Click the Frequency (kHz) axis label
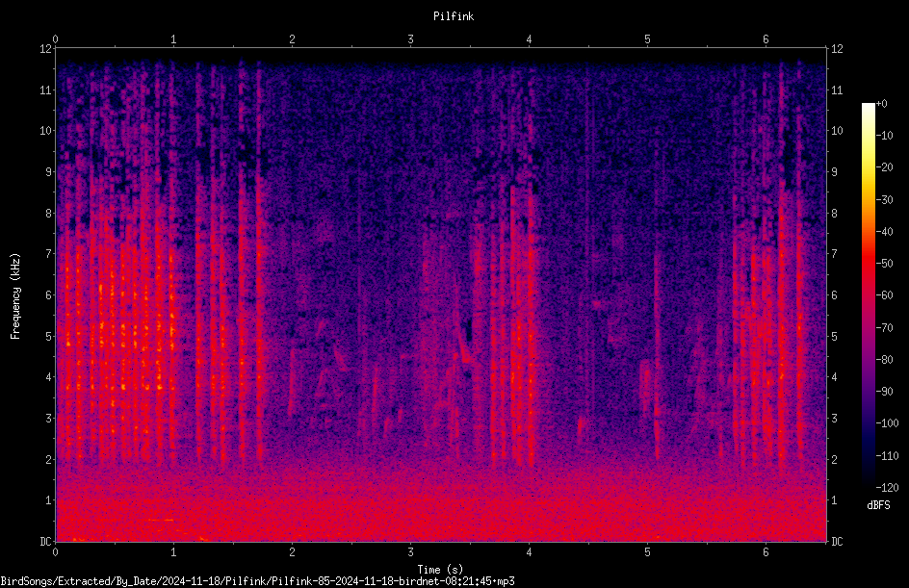The width and height of the screenshot is (909, 588). pos(15,295)
